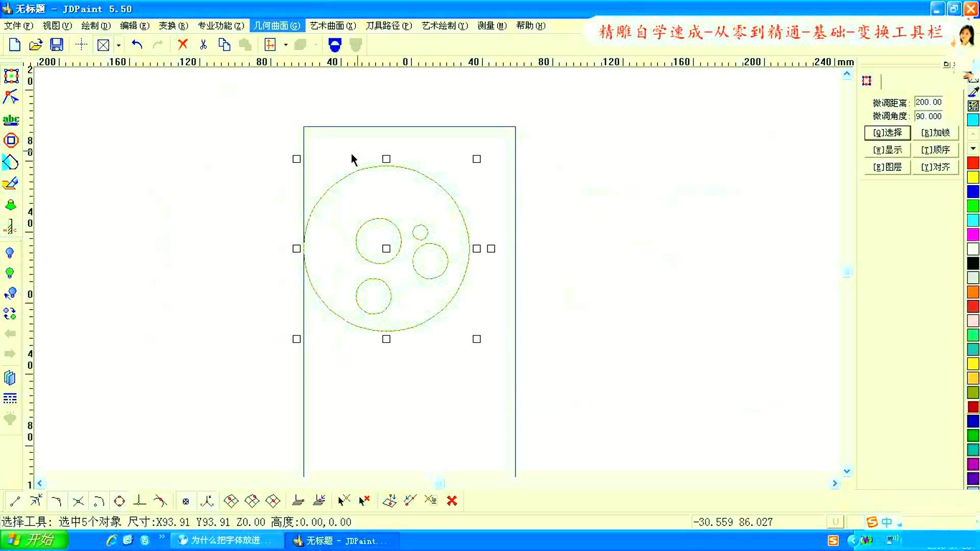Click the scissors cut icon in top toolbar

click(203, 44)
